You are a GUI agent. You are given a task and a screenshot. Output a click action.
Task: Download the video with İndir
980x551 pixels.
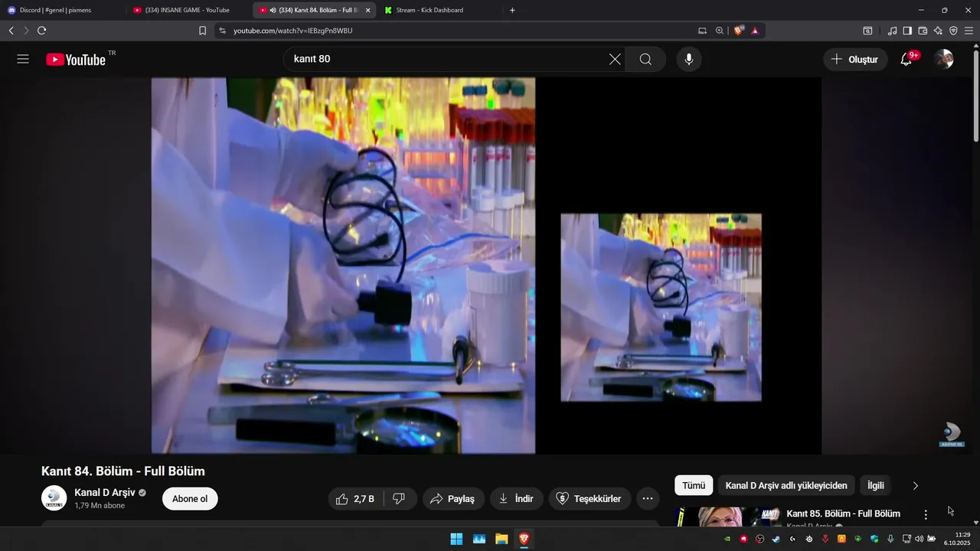(x=517, y=499)
